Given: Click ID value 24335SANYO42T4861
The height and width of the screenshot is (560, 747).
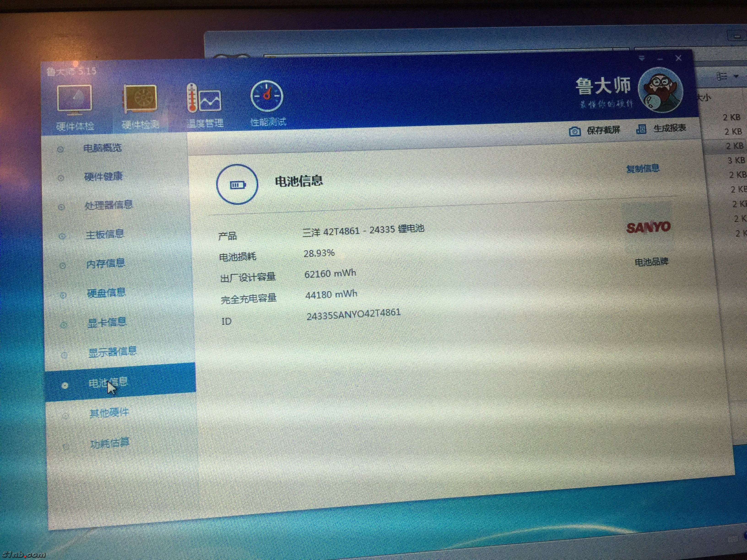Looking at the screenshot, I should coord(354,314).
